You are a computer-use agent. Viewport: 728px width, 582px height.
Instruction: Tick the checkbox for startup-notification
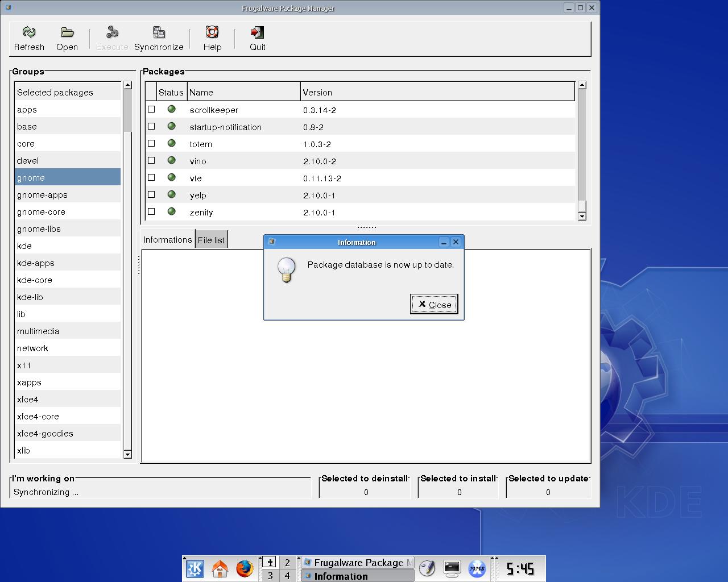click(x=151, y=126)
